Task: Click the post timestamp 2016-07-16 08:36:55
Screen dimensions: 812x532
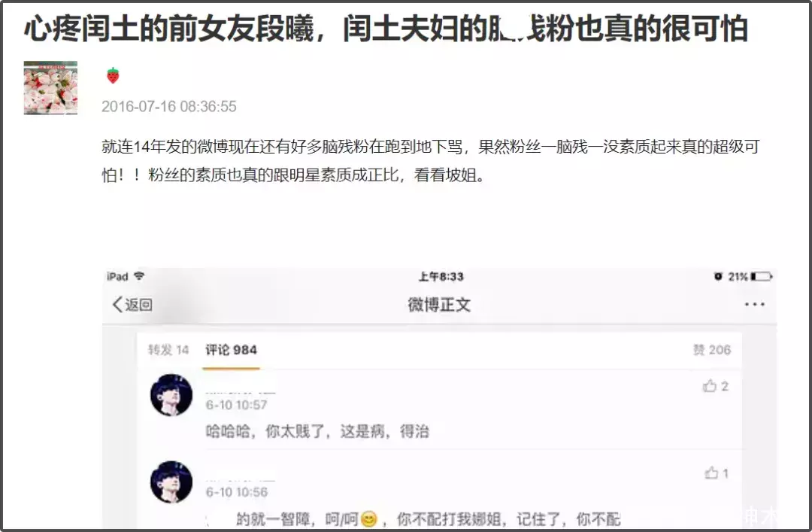Action: pos(169,106)
